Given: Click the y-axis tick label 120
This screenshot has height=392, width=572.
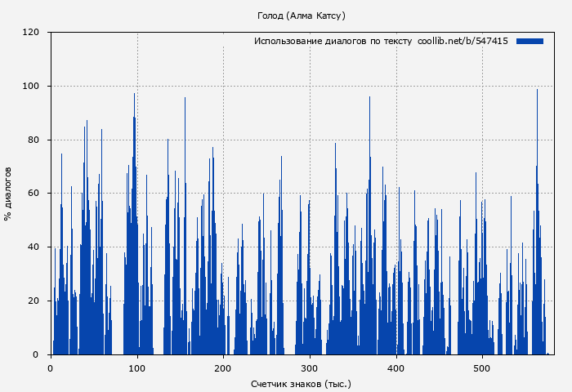Looking at the screenshot, I should (x=31, y=33).
